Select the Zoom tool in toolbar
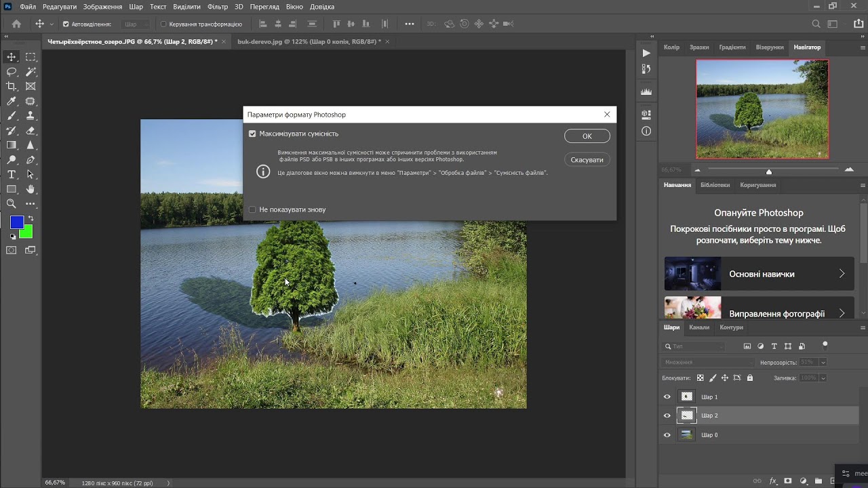868x488 pixels. tap(12, 203)
